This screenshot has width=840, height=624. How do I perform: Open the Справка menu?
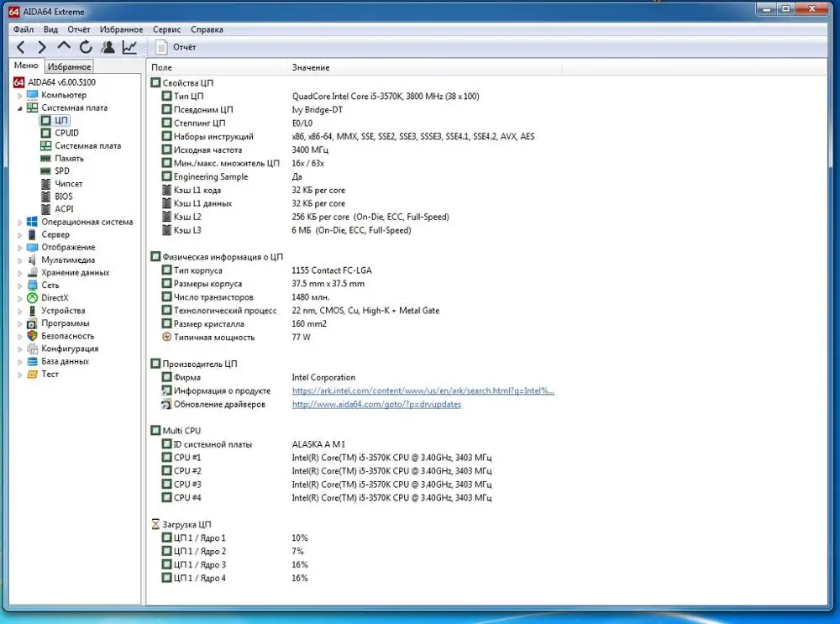pos(207,29)
